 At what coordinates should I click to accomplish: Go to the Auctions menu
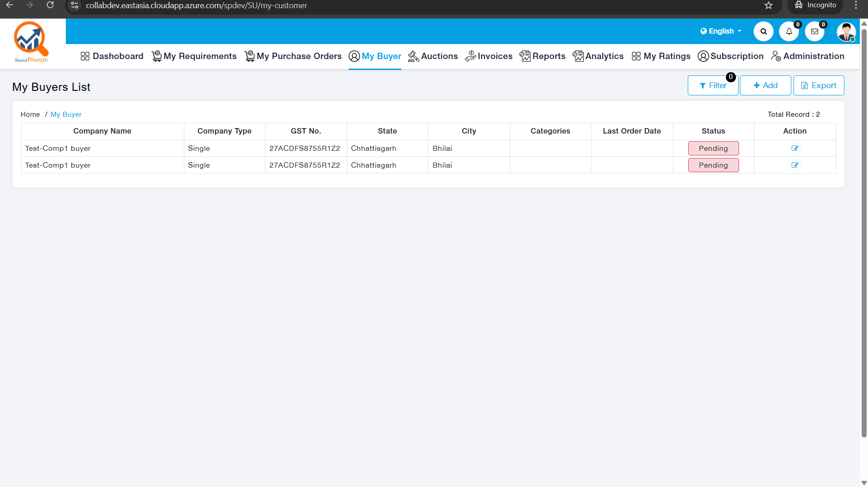433,56
